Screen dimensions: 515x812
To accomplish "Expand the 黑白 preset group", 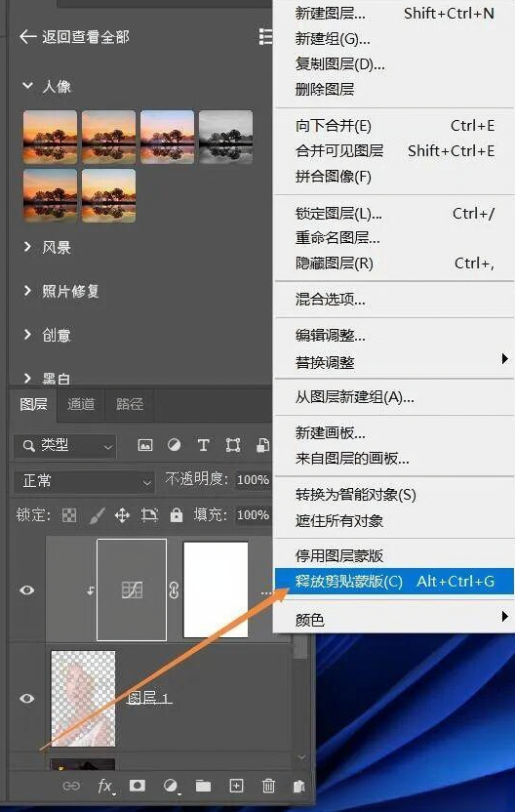I will click(x=27, y=379).
